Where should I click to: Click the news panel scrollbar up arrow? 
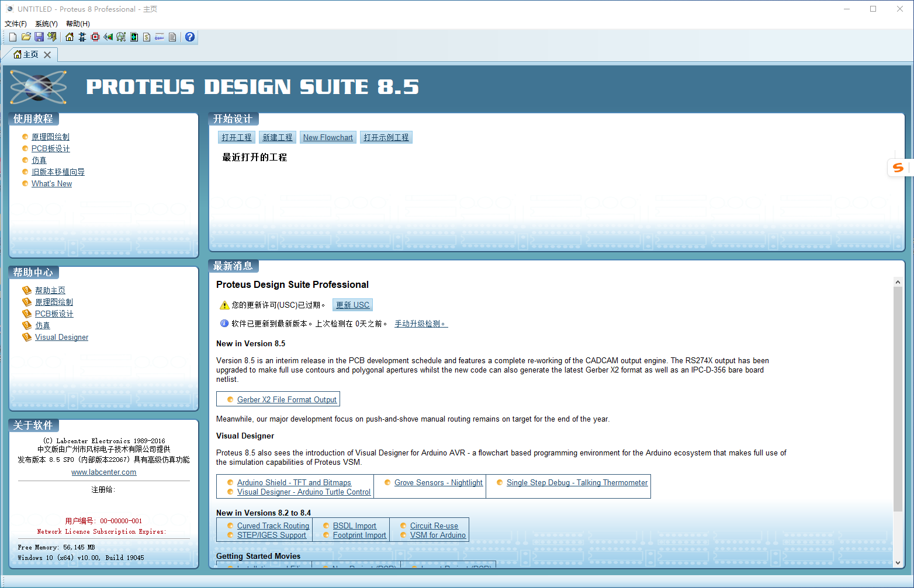898,282
